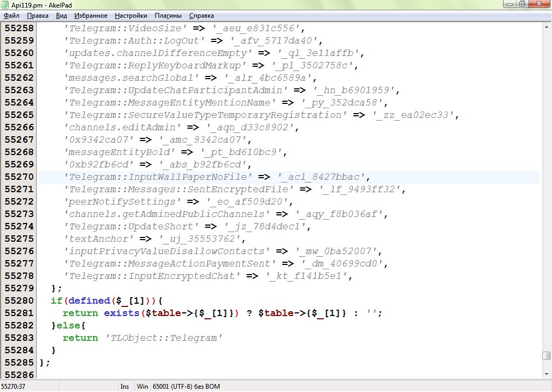Restore down the AkelPad window
The image size is (552, 392).
(522, 4)
